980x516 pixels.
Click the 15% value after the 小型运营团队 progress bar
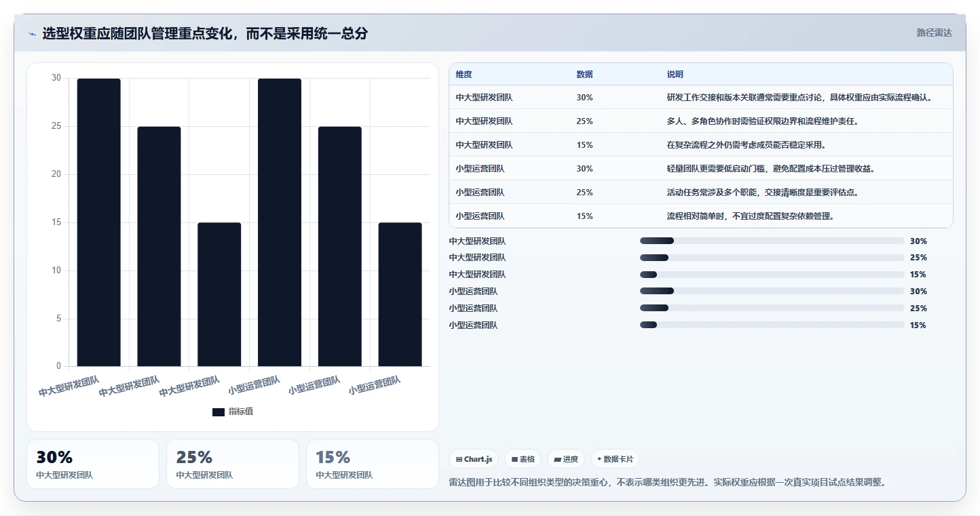pos(918,325)
